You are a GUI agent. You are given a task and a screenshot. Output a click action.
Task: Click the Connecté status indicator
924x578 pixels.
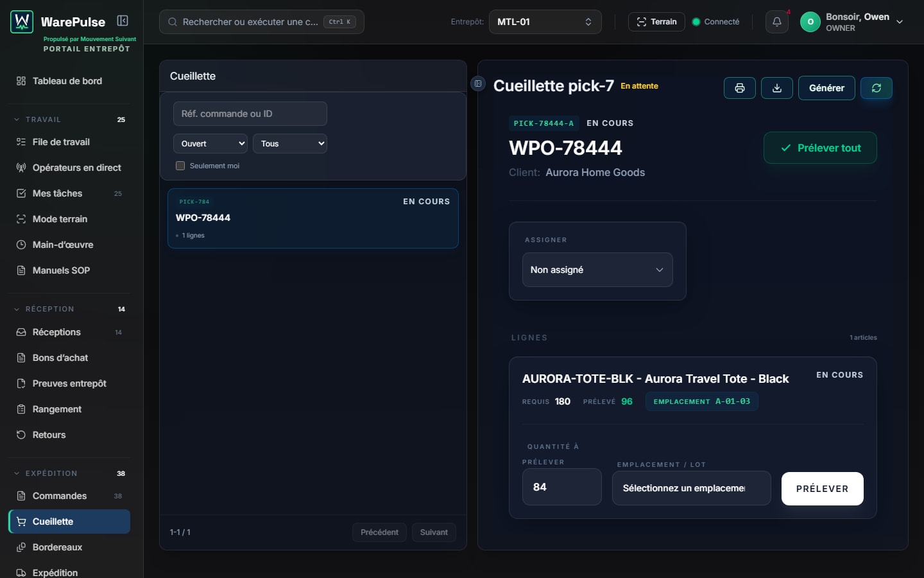point(715,22)
